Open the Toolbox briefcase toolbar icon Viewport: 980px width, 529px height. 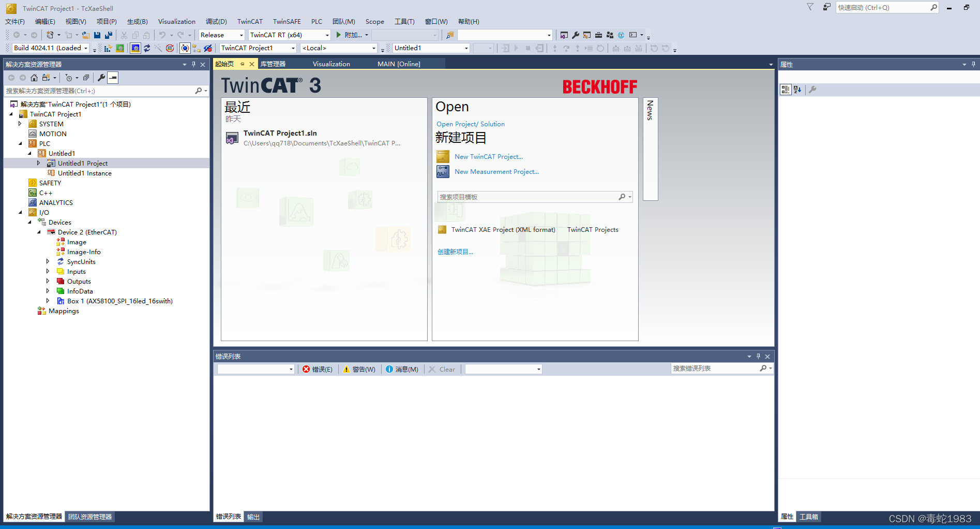pyautogui.click(x=598, y=35)
